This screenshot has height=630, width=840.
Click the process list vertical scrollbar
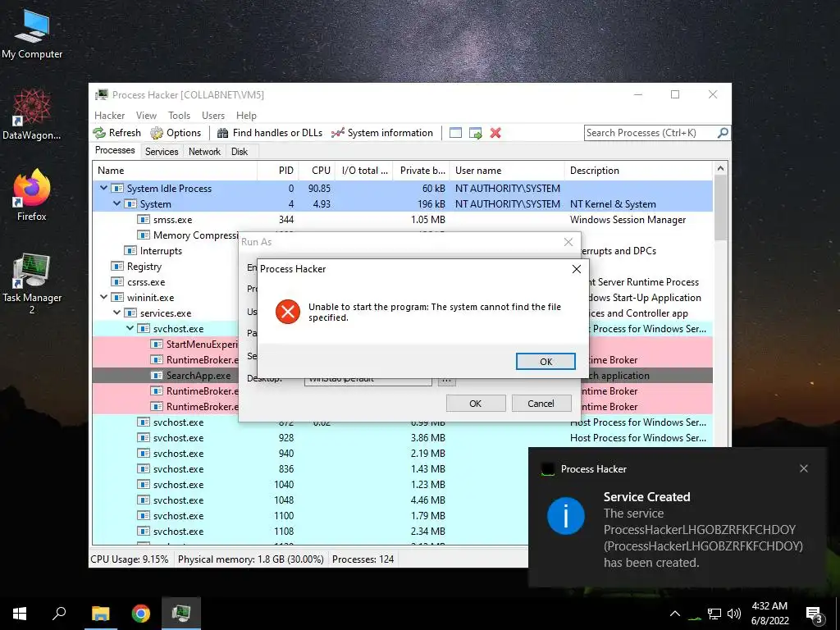(720, 208)
